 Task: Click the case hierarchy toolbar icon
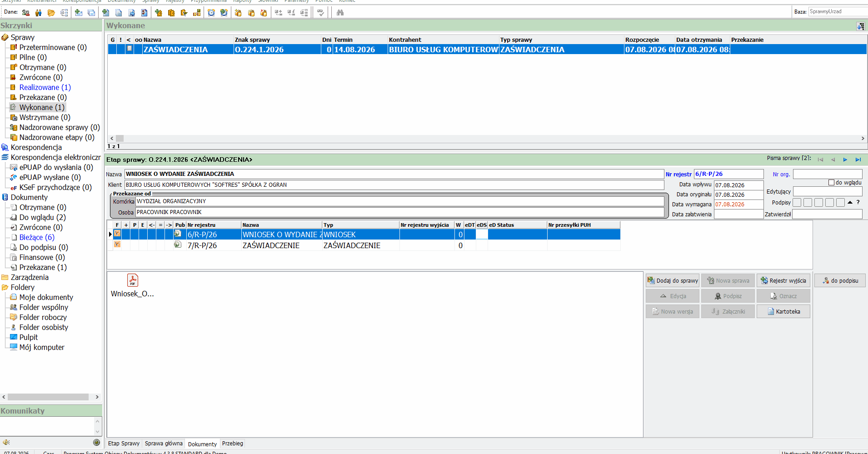(197, 13)
